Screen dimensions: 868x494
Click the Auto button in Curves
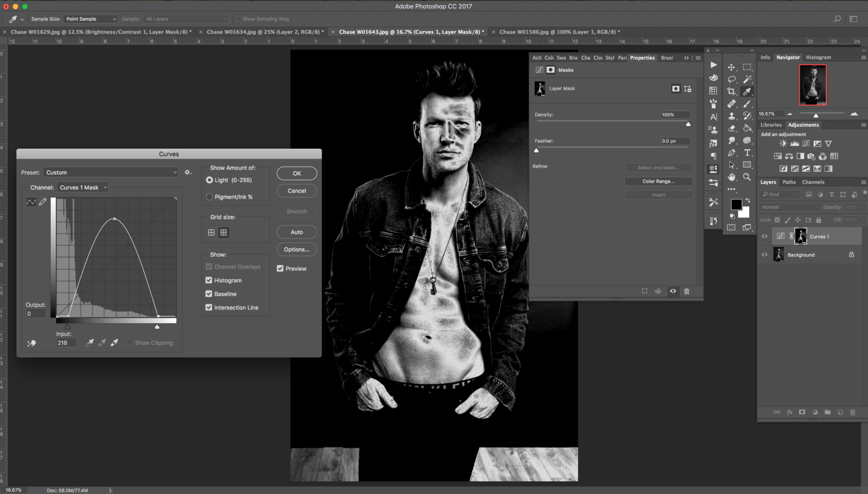[x=296, y=231]
